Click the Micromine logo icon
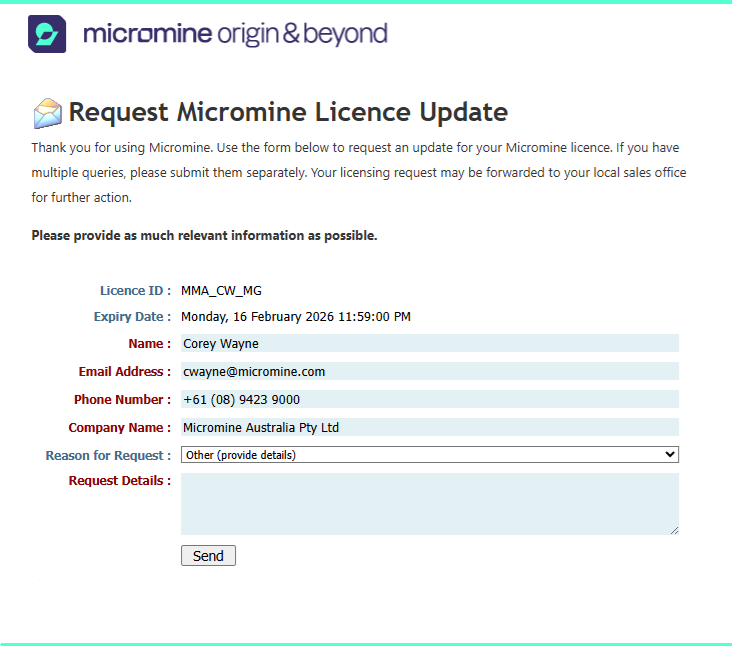Screen dimensions: 732x646 (x=47, y=34)
